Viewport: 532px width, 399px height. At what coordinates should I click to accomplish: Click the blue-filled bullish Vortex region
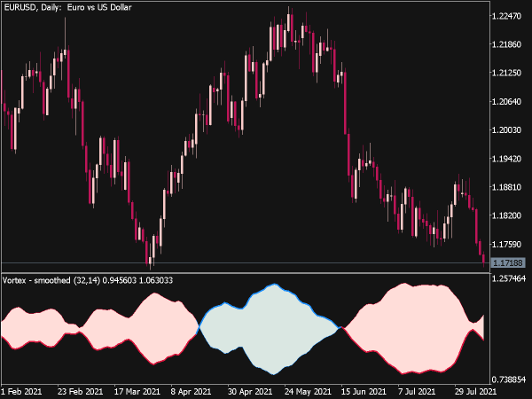[271, 329]
